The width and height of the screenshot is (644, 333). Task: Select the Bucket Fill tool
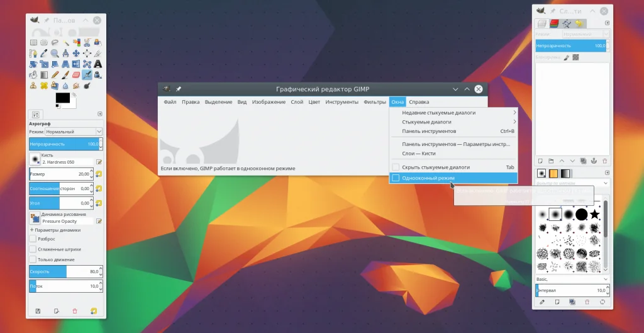pyautogui.click(x=33, y=75)
